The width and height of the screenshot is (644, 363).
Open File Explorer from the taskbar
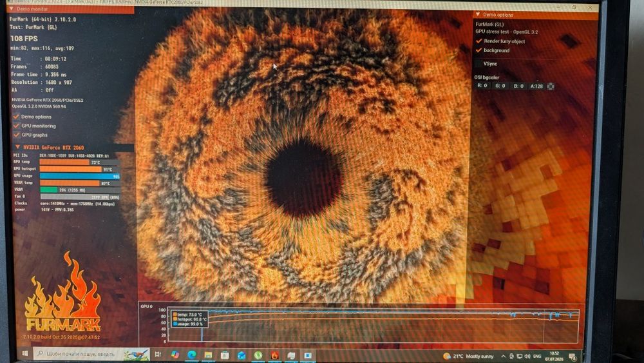pyautogui.click(x=208, y=355)
